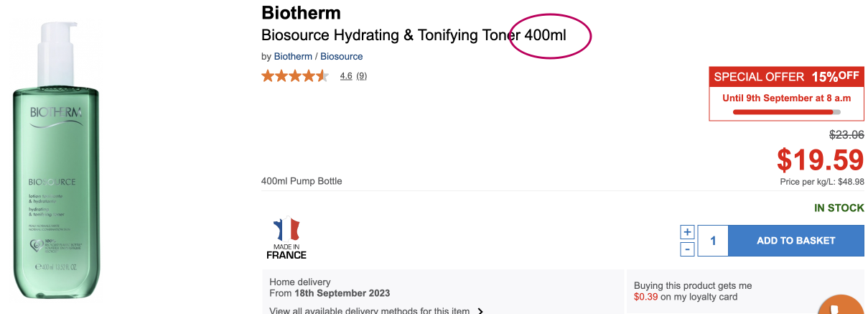The width and height of the screenshot is (868, 314).
Task: Decrease quantity with the minus button
Action: [687, 249]
